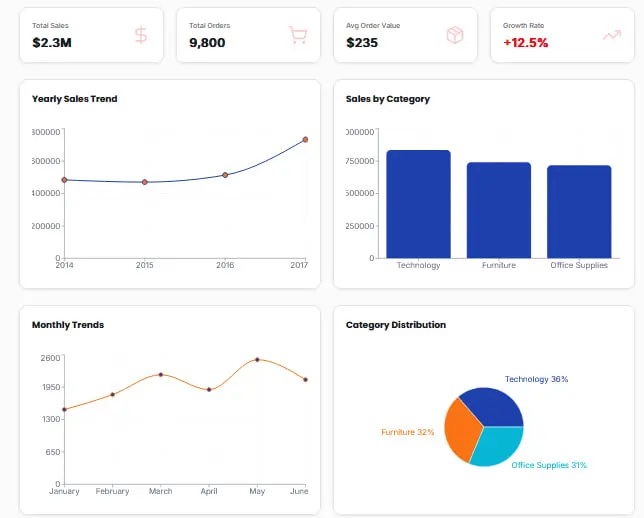The width and height of the screenshot is (644, 518).
Task: Click the 400000 y-axis tick on yearly chart
Action: click(46, 193)
